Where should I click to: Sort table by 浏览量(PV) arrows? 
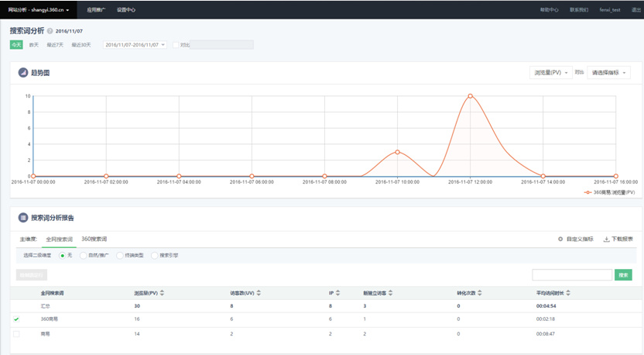click(x=162, y=293)
